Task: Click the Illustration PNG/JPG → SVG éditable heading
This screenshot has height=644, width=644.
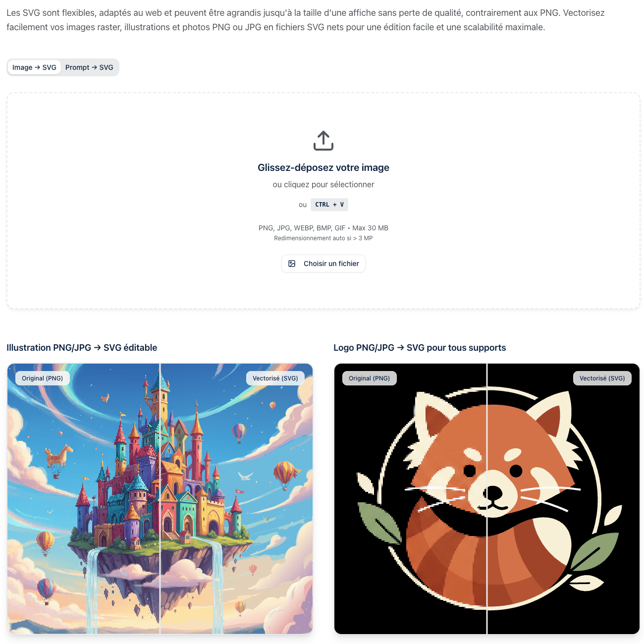Action: pos(82,348)
